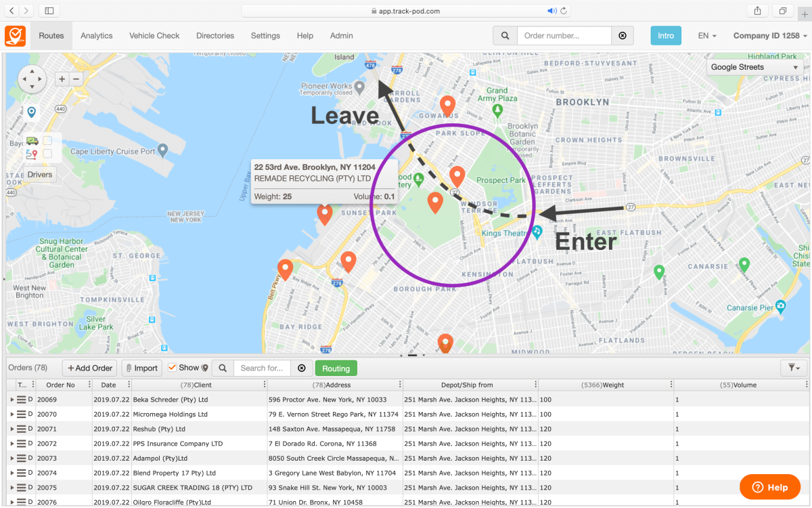
Task: Expand order row 20069
Action: coord(12,400)
